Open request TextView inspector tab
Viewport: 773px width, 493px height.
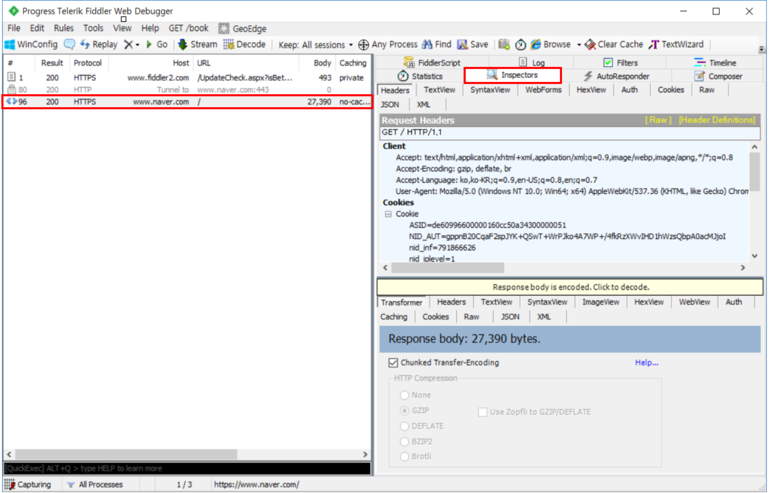(x=439, y=90)
